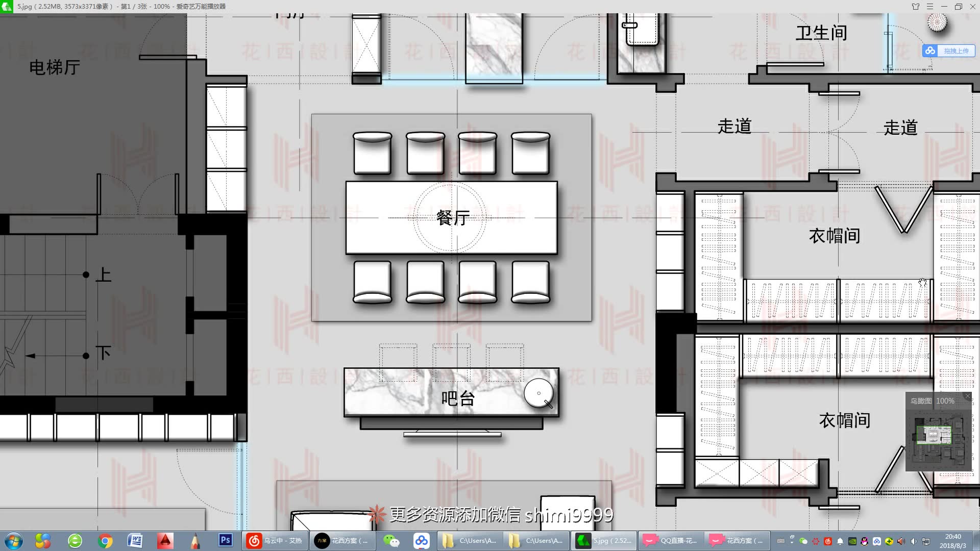This screenshot has width=980, height=551.
Task: Switch to pink 花西方案 taskbar window
Action: pyautogui.click(x=738, y=541)
